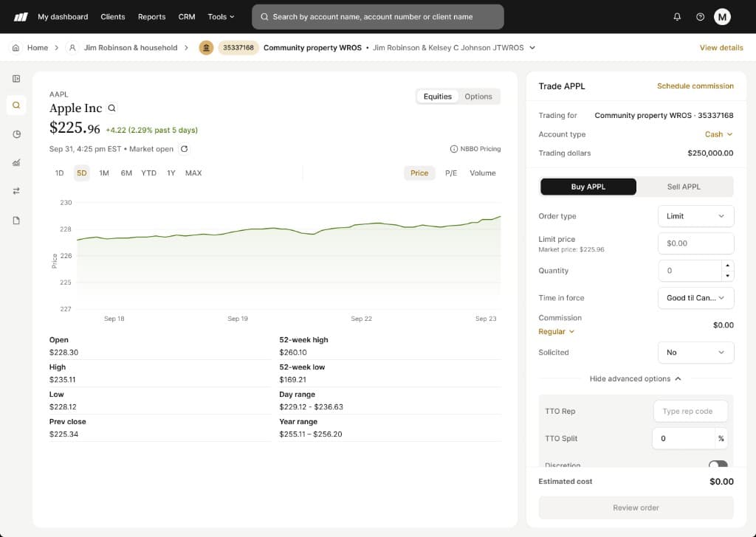Click the Schedule commission link

[x=695, y=86]
